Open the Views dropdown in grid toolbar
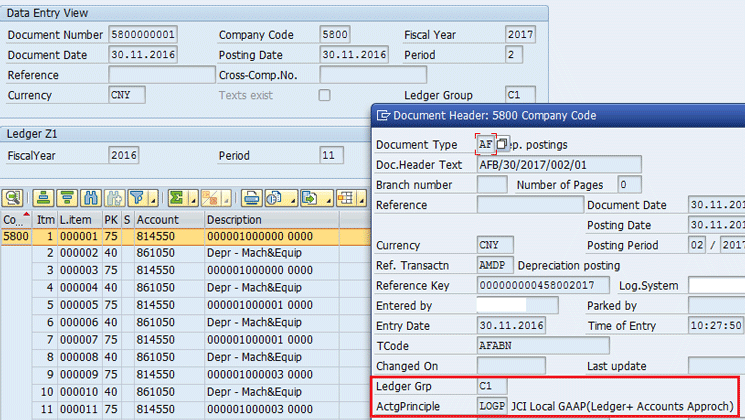The height and width of the screenshot is (420, 745). 291,197
